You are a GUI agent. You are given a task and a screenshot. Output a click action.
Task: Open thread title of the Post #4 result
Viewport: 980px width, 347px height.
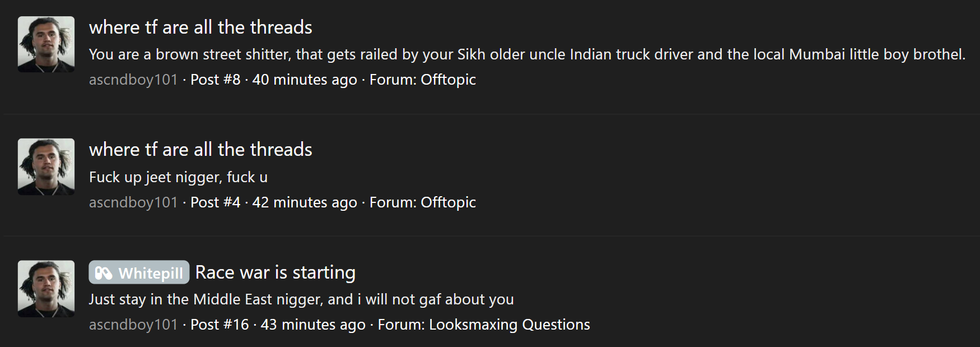coord(200,150)
